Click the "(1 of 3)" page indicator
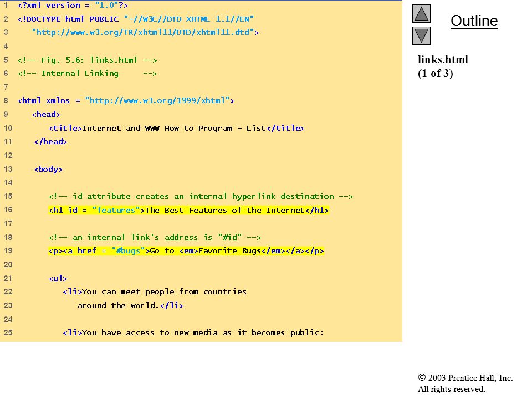Viewport: 532px width, 399px height. pyautogui.click(x=436, y=73)
